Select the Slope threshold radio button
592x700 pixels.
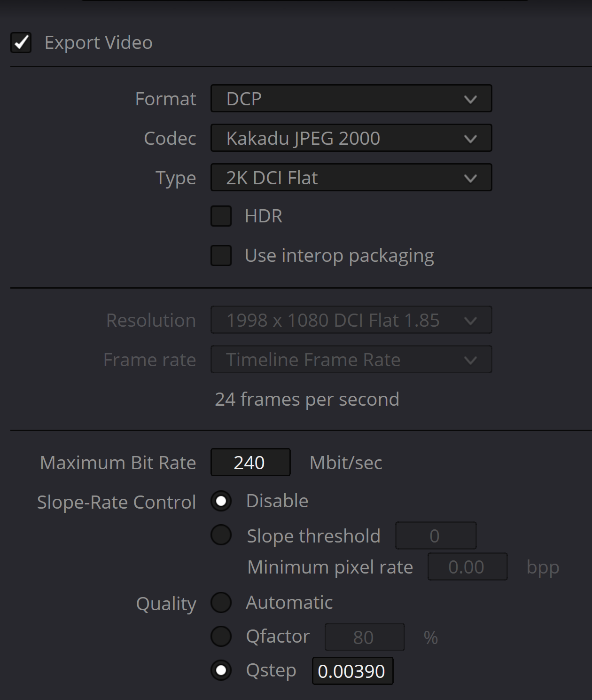[x=221, y=535]
